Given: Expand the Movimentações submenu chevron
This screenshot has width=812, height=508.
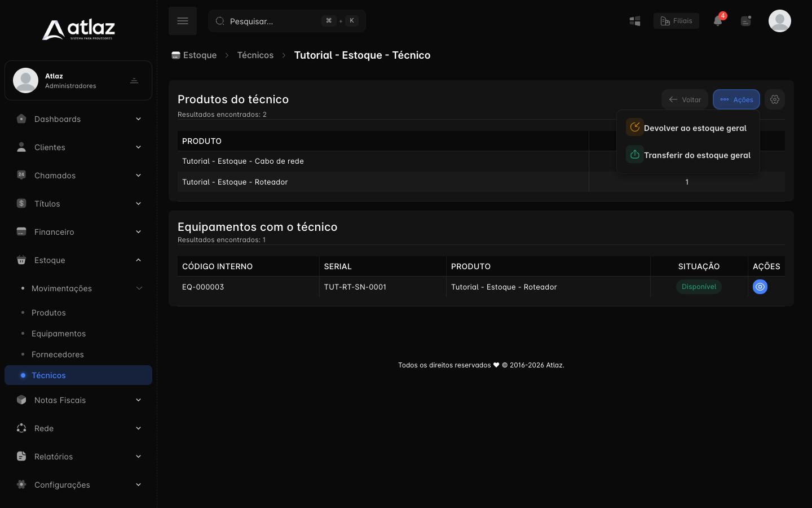Looking at the screenshot, I should pos(139,288).
